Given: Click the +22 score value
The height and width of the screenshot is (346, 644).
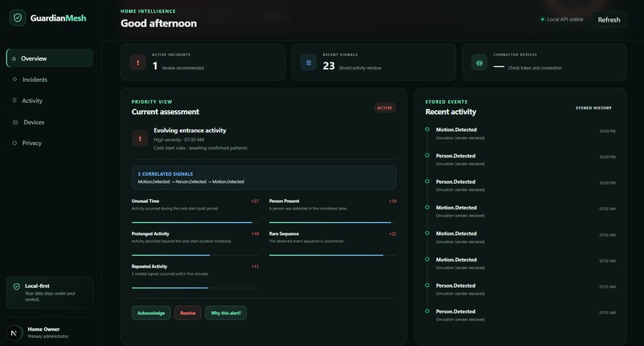Looking at the screenshot, I should (x=392, y=234).
